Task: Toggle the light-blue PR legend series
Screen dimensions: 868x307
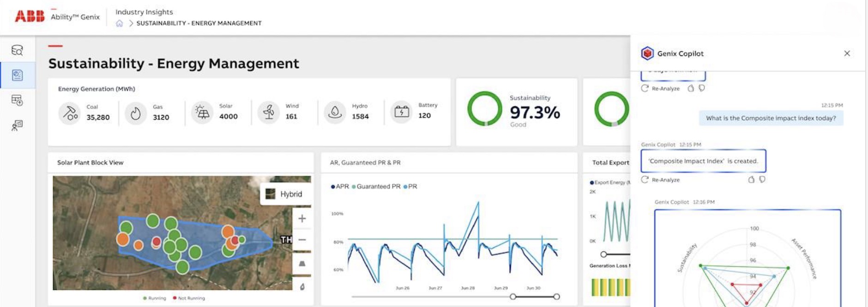Action: coord(410,186)
